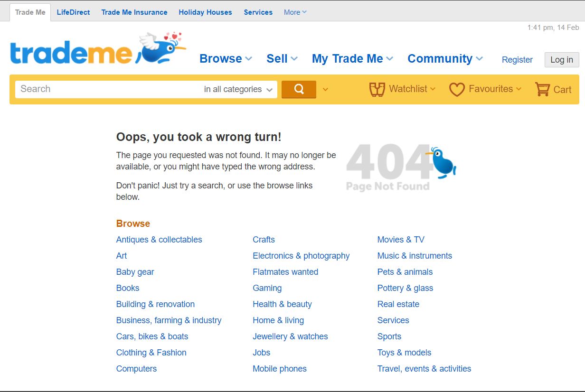Browse Cars, bikes & boats
Image resolution: width=585 pixels, height=392 pixels.
click(x=152, y=336)
